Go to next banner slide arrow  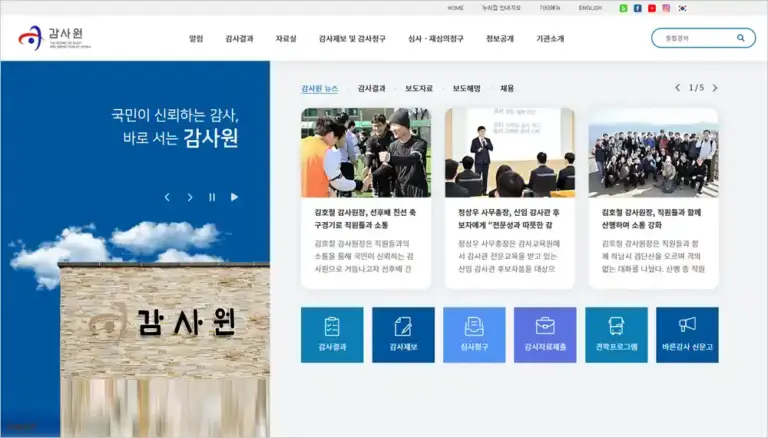(190, 197)
